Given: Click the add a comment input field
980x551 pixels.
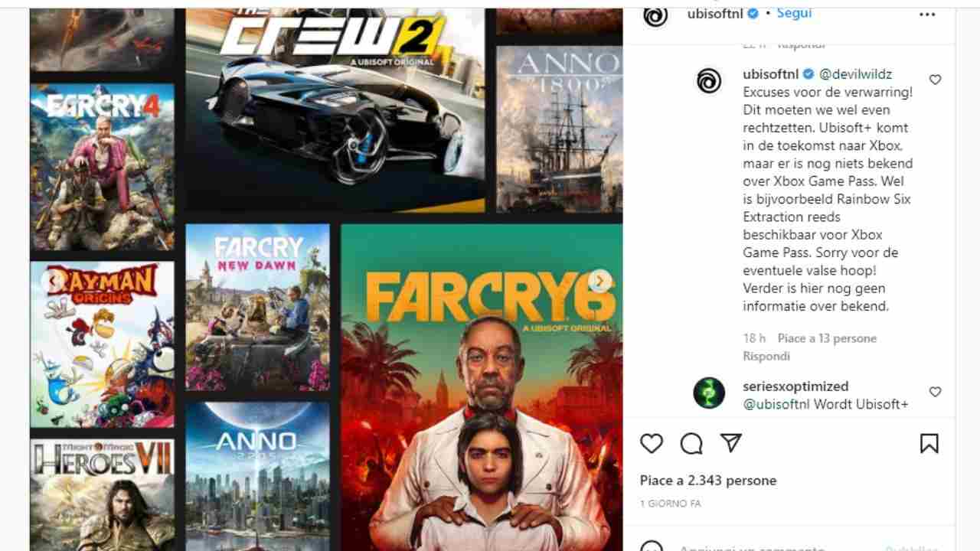Looking at the screenshot, I should click(x=773, y=546).
